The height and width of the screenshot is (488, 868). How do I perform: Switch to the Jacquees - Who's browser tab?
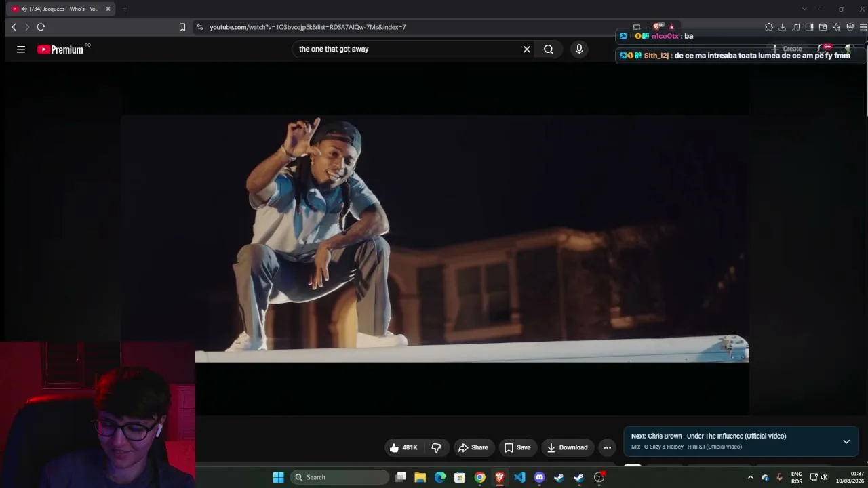(60, 9)
